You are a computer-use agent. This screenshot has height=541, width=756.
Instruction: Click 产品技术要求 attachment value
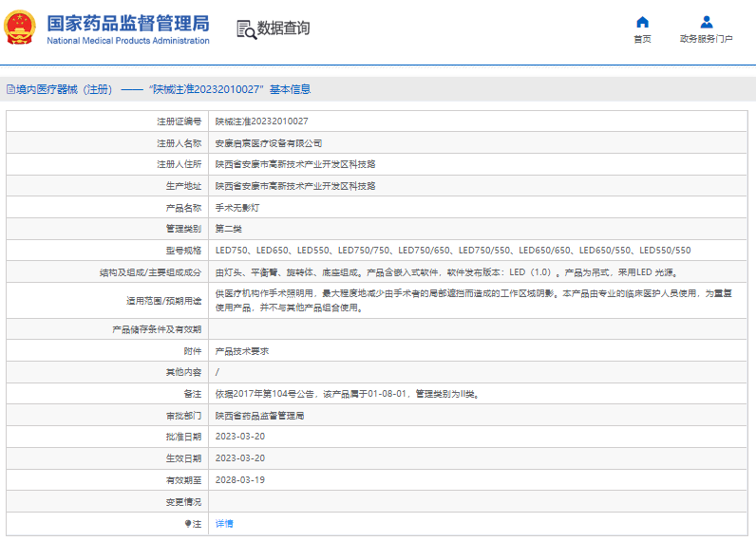[x=242, y=351]
